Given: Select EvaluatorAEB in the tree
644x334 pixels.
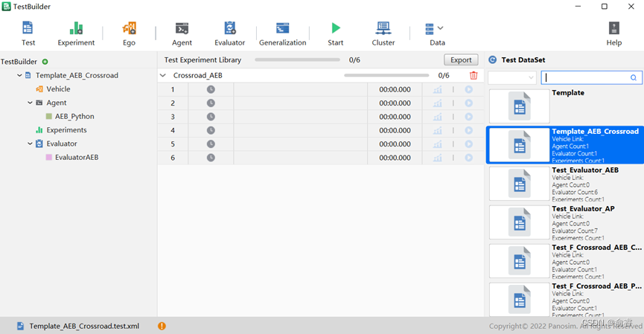Looking at the screenshot, I should coord(77,157).
